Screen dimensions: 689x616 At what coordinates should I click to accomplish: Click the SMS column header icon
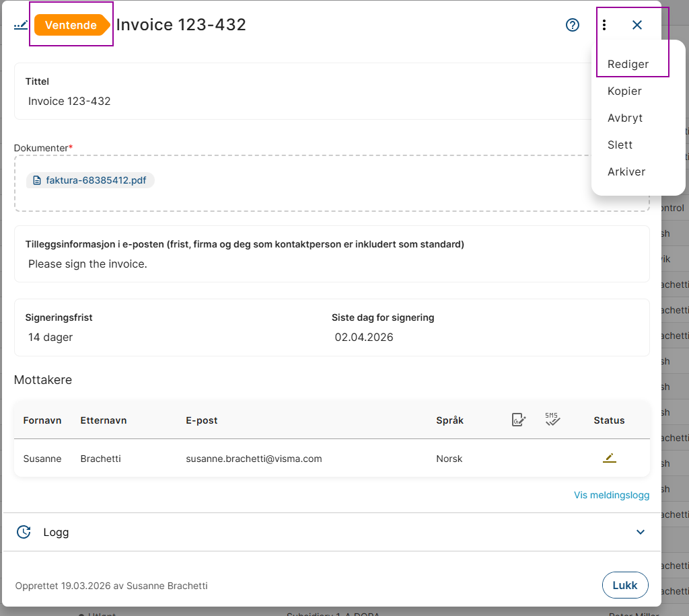[x=552, y=420]
